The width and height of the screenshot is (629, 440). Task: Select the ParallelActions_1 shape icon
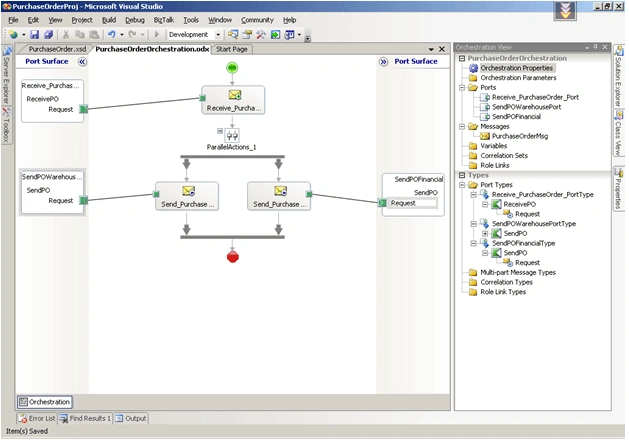[232, 136]
